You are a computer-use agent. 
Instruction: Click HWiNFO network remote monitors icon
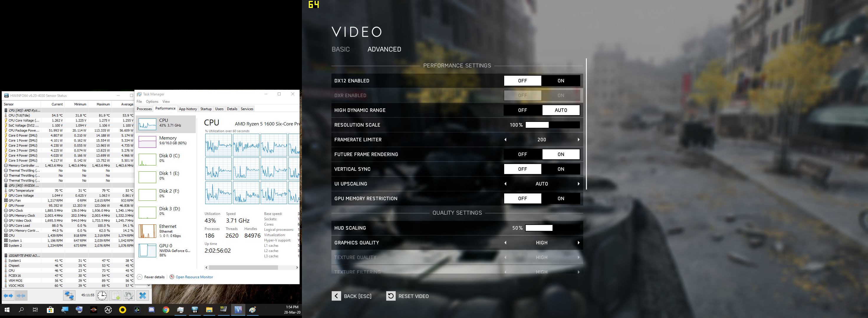tap(69, 295)
